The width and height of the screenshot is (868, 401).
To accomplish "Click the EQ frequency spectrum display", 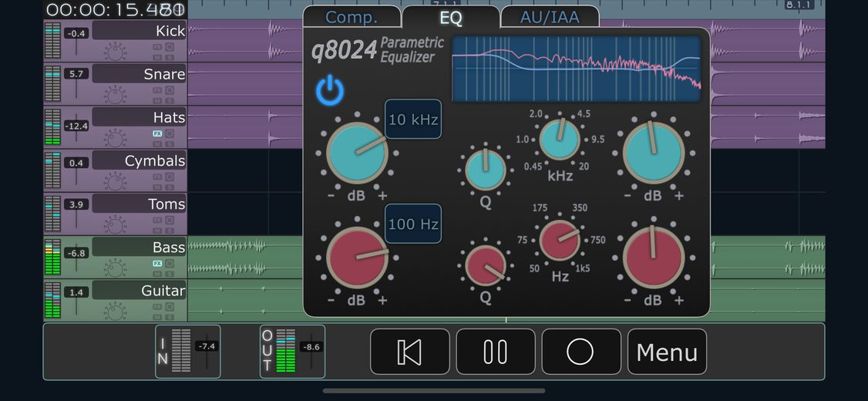I will [x=577, y=69].
